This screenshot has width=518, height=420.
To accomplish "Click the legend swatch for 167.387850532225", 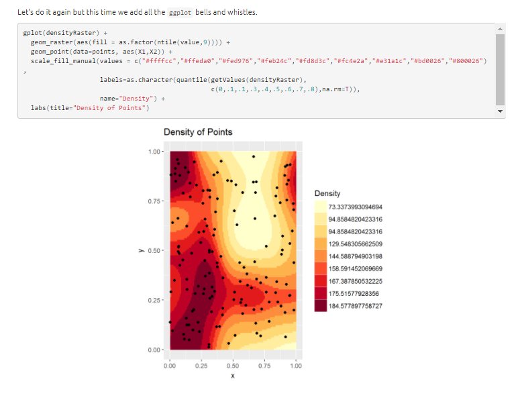I will pos(321,281).
